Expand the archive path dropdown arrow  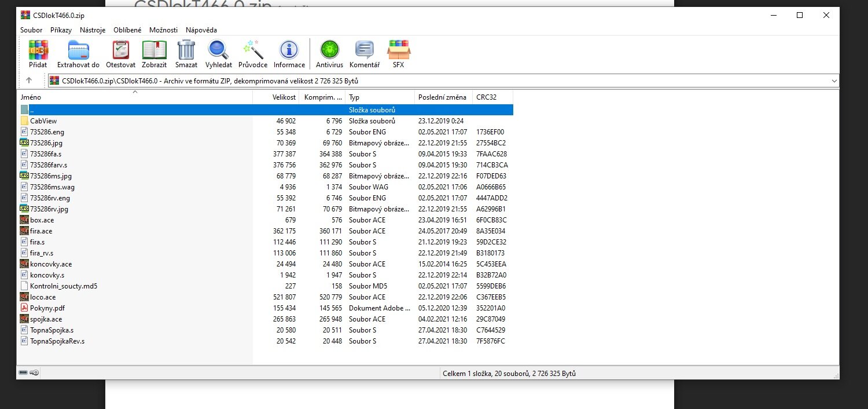tap(834, 81)
